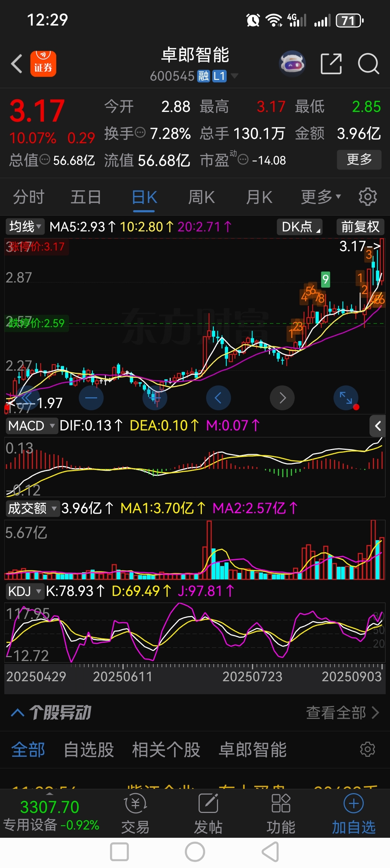Expand the stock code dropdown arrow
Viewport: 390px width, 868px height.
click(234, 76)
